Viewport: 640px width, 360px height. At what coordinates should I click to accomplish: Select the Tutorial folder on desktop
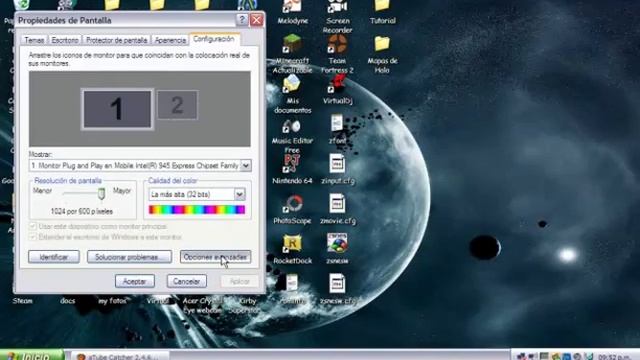[x=382, y=12]
